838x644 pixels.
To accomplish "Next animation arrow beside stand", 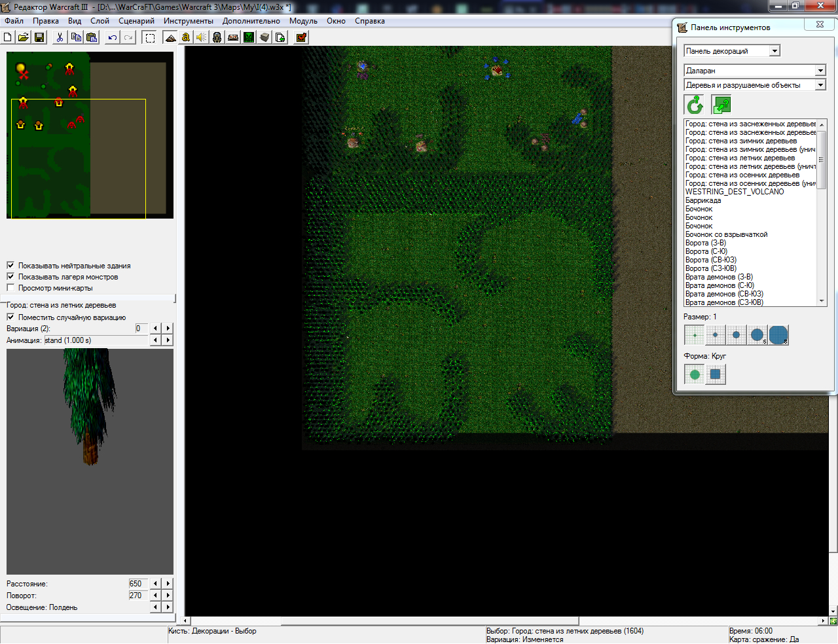I will click(168, 340).
